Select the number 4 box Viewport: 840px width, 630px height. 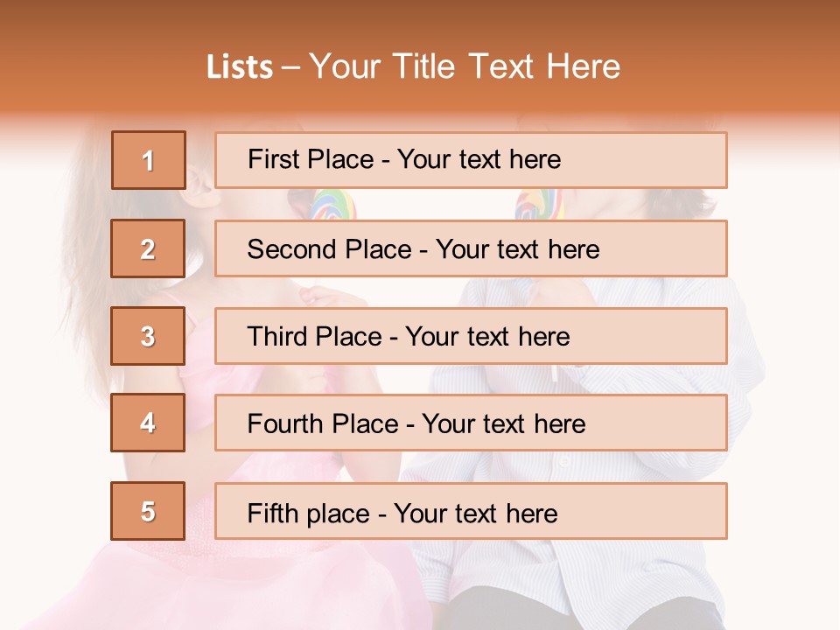(148, 423)
